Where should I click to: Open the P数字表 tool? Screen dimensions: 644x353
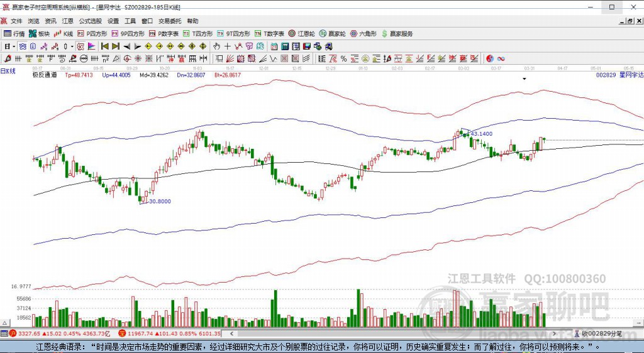pos(164,34)
